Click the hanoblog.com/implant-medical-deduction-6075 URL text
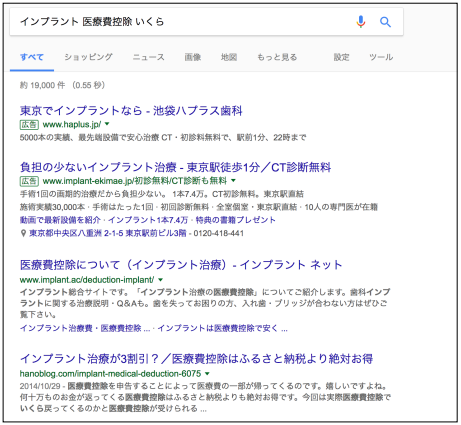This screenshot has height=425, width=461. click(110, 374)
